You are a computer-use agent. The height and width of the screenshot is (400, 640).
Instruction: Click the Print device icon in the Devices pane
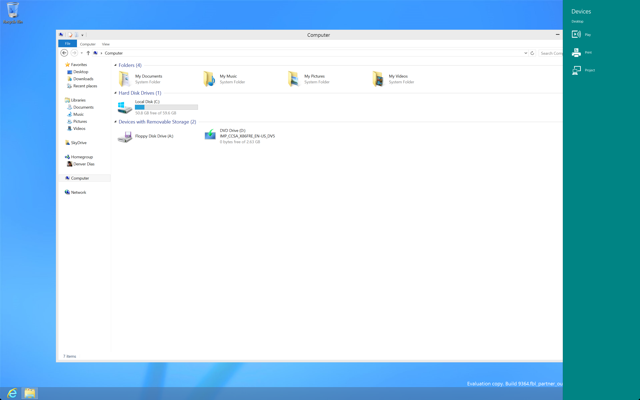coord(576,52)
